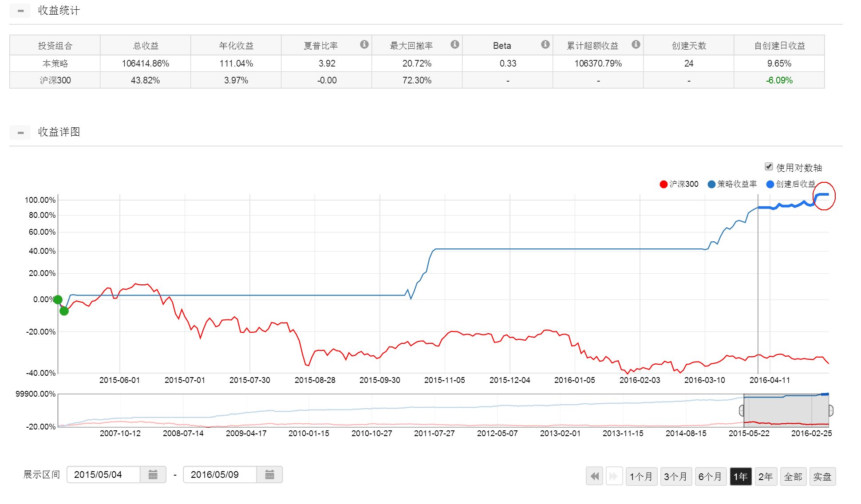Open the start date calendar picker
Screen dimensions: 861x504
153,475
